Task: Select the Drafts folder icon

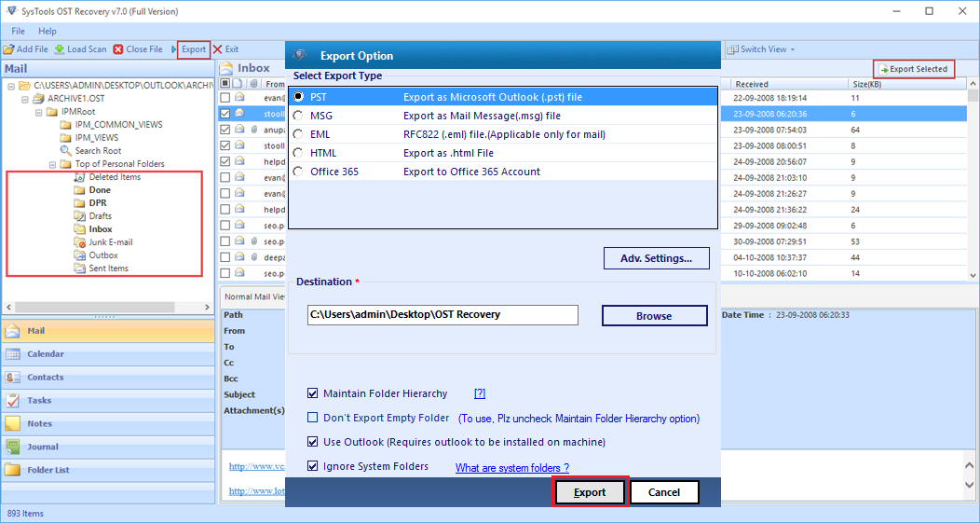Action: [x=79, y=216]
